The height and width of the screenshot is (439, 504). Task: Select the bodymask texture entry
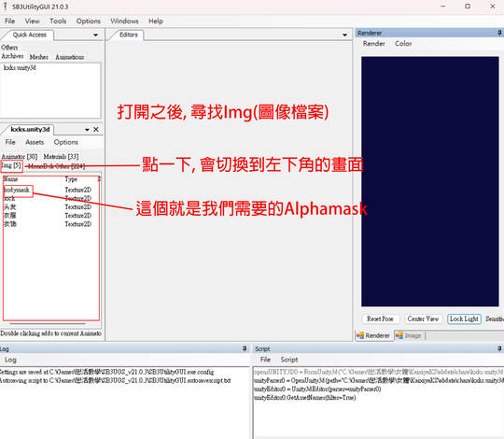[17, 190]
